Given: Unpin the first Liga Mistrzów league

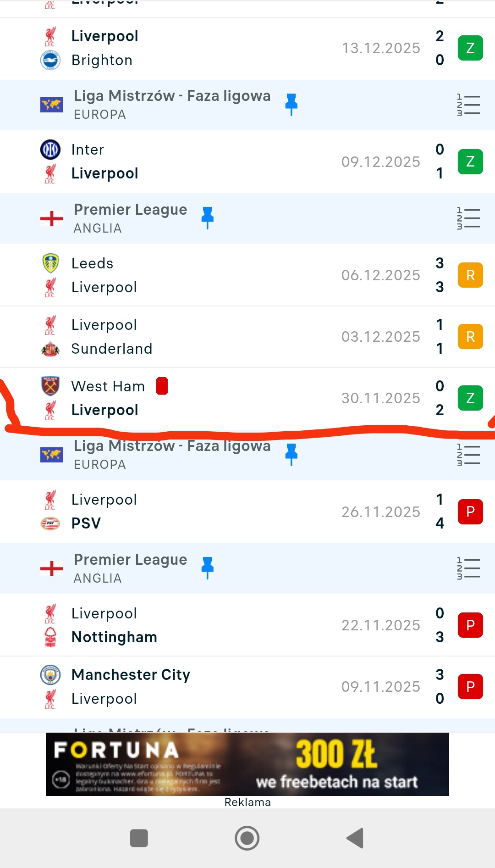Looking at the screenshot, I should point(291,104).
